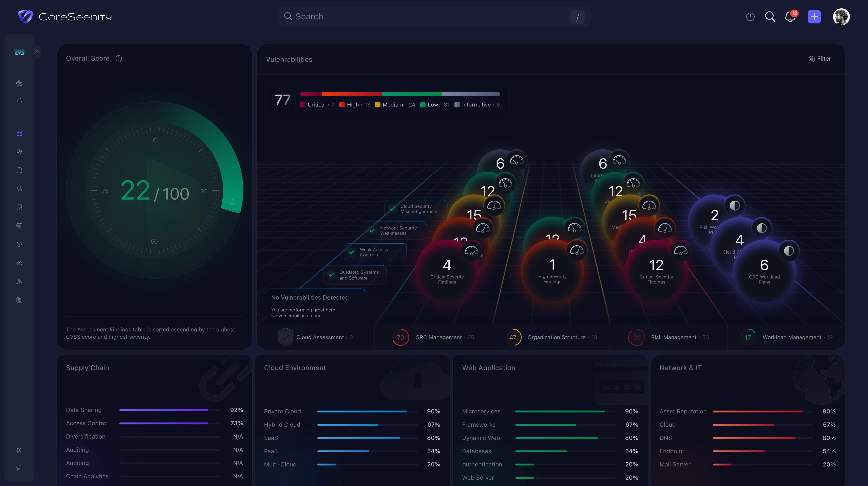Screen dimensions: 868x486
Task: Toggle Outdated Systems and Software check
Action: [x=331, y=275]
